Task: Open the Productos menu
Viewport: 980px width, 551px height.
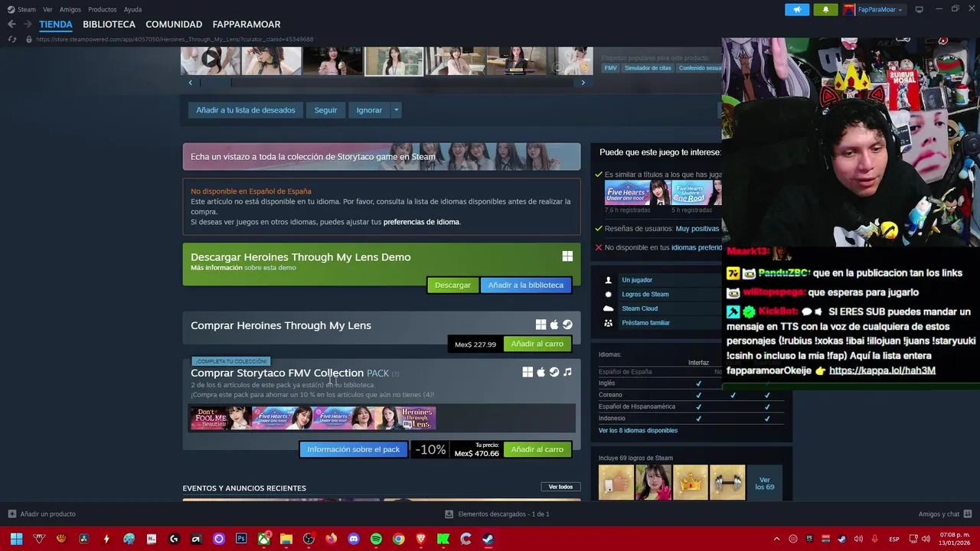Action: (102, 9)
